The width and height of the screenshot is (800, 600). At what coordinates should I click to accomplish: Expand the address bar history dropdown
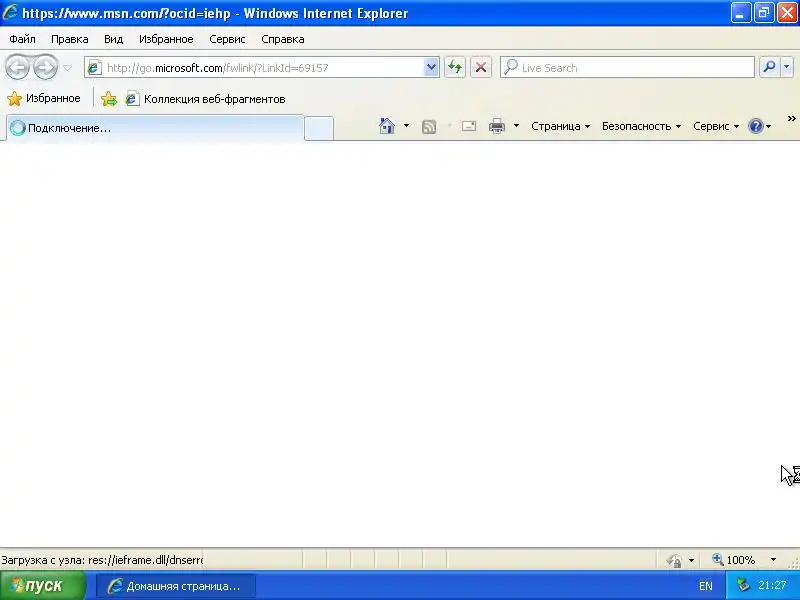431,67
